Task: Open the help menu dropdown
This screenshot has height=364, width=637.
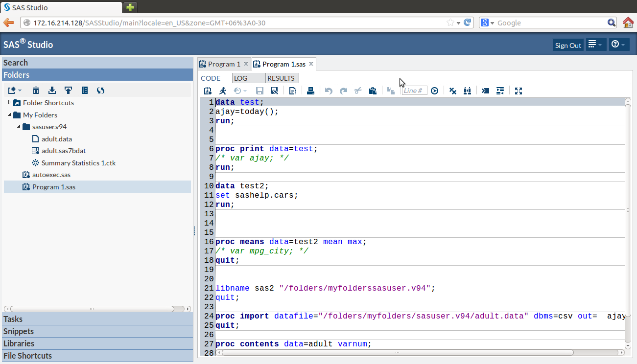Action: click(x=618, y=45)
